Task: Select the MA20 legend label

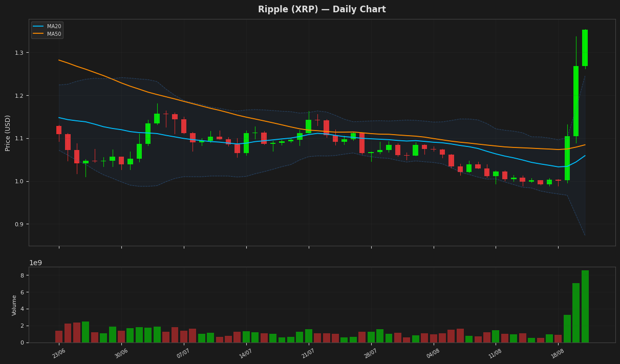Action: tap(54, 27)
